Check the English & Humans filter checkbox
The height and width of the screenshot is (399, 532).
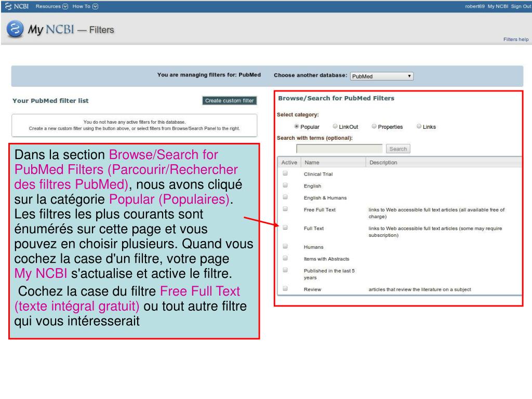click(285, 197)
